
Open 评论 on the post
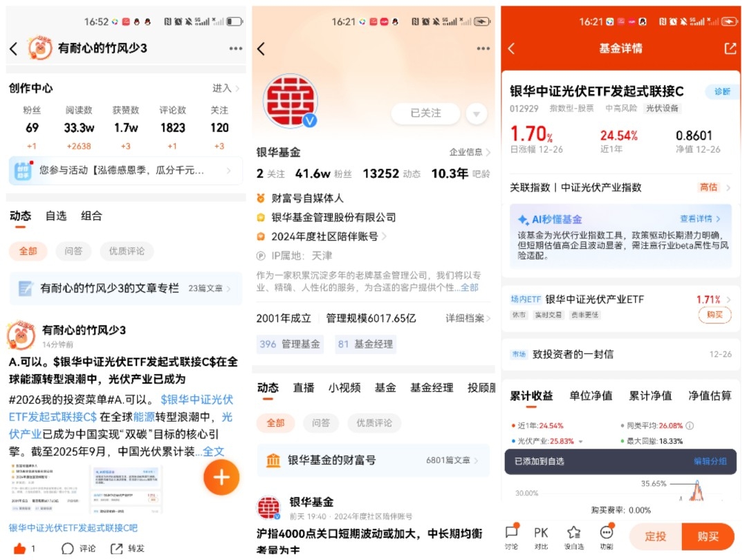(x=79, y=548)
